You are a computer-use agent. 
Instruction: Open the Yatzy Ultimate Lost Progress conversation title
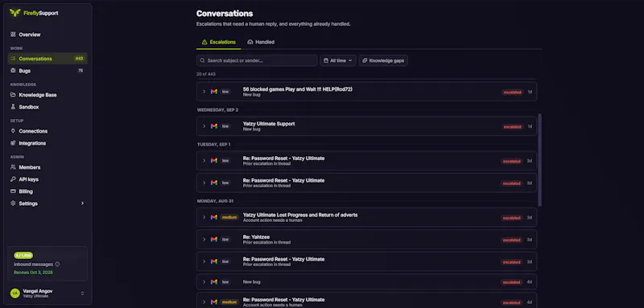300,215
